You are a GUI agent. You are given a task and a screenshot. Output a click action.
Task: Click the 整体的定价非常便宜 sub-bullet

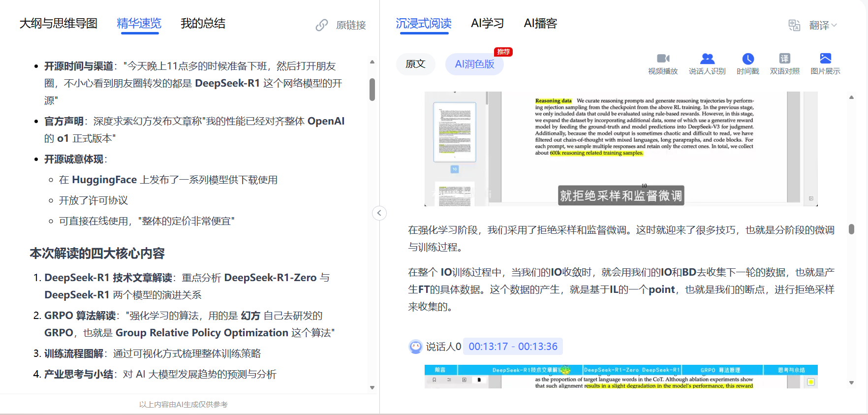147,221
